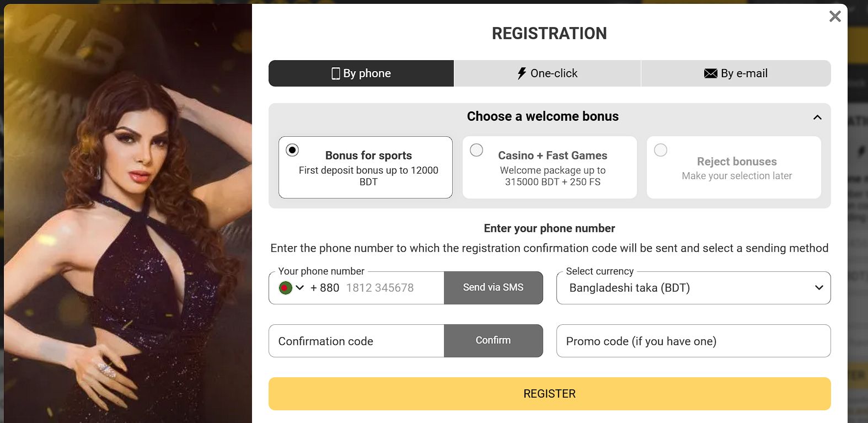Switch to the One-click registration tab
868x423 pixels.
click(547, 73)
